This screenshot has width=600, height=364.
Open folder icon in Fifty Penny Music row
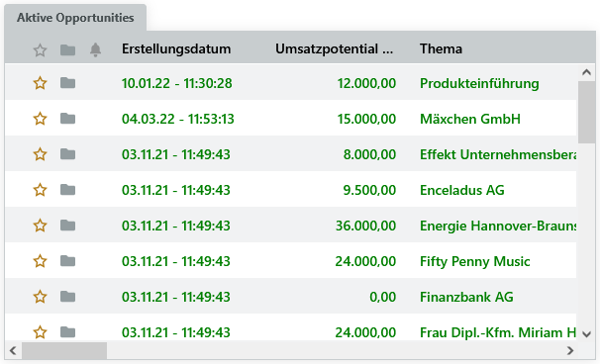67,261
